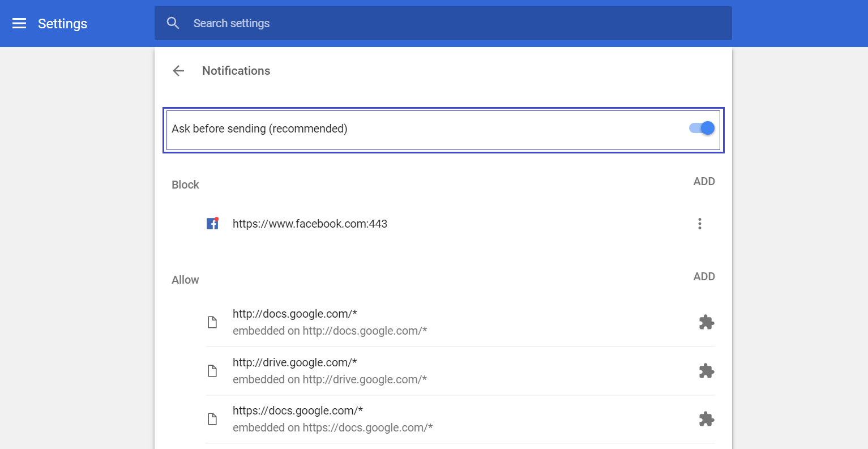Click extension puzzle icon for https://docs.google.com
Screen dimensions: 868x449
(706, 419)
